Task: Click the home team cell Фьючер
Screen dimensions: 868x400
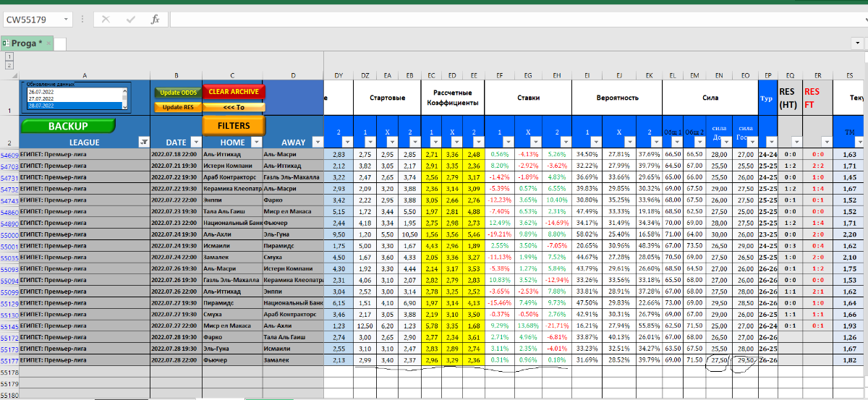Action: coord(232,359)
